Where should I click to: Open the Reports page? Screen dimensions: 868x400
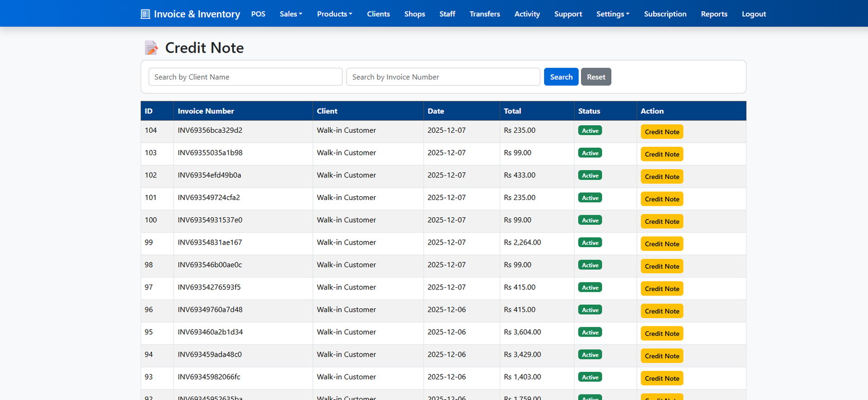(x=714, y=14)
